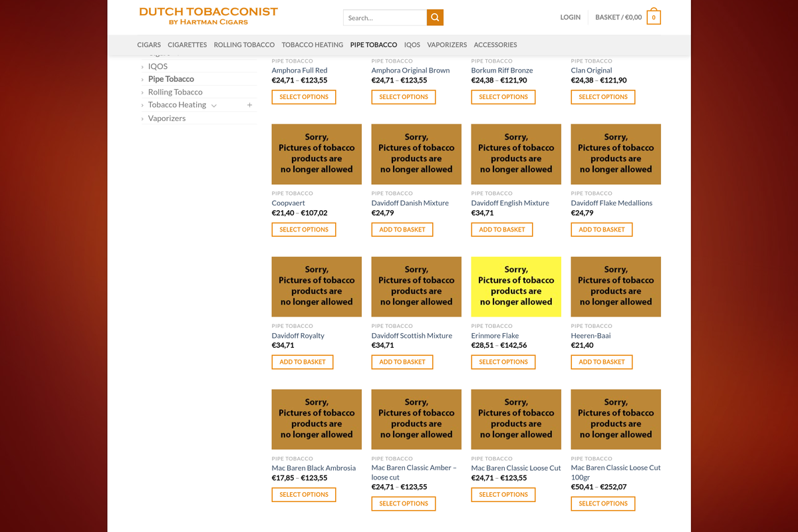
Task: Select Vaporizers in the sidebar list
Action: click(167, 118)
